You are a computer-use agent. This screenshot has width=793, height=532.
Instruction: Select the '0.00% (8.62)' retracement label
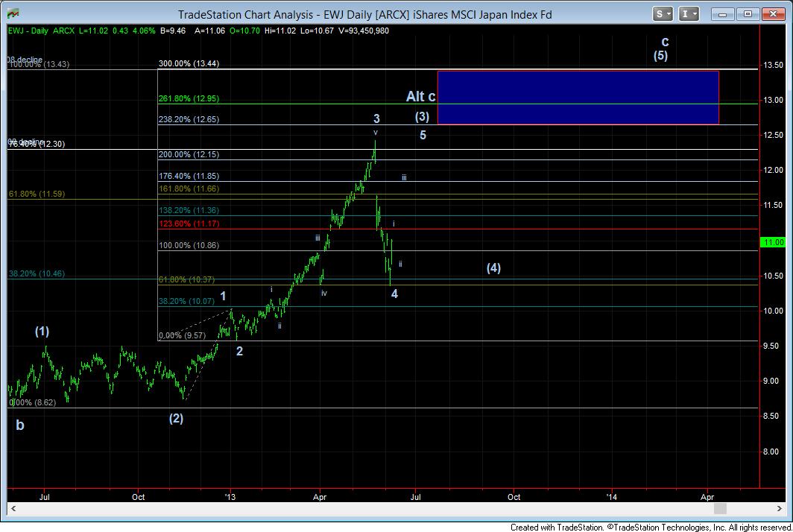pos(32,402)
